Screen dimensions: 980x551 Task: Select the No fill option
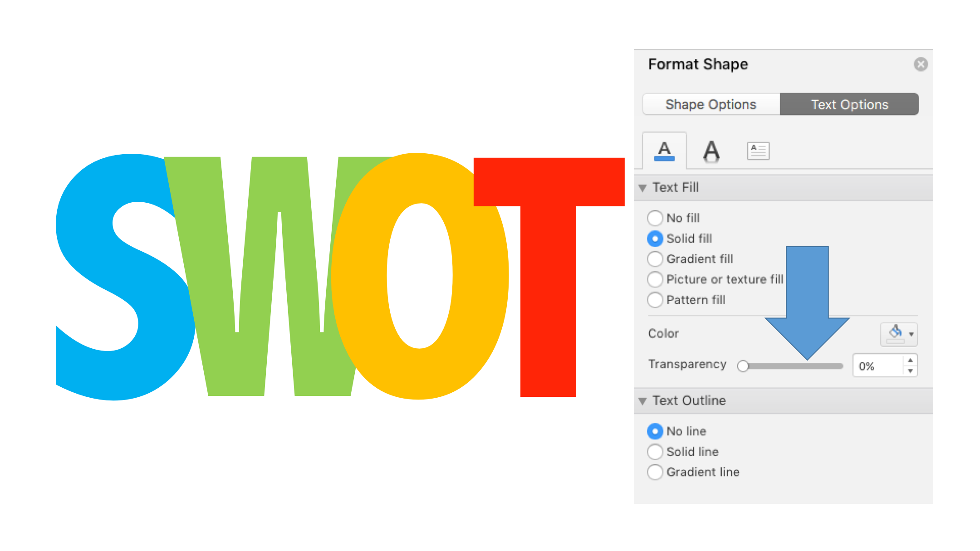pyautogui.click(x=655, y=218)
